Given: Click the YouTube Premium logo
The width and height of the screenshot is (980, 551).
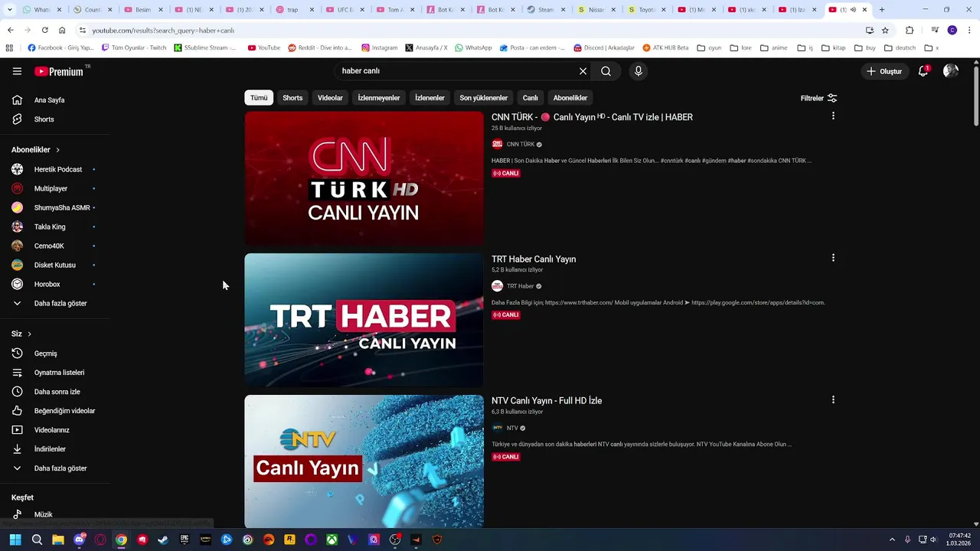Looking at the screenshot, I should point(60,71).
